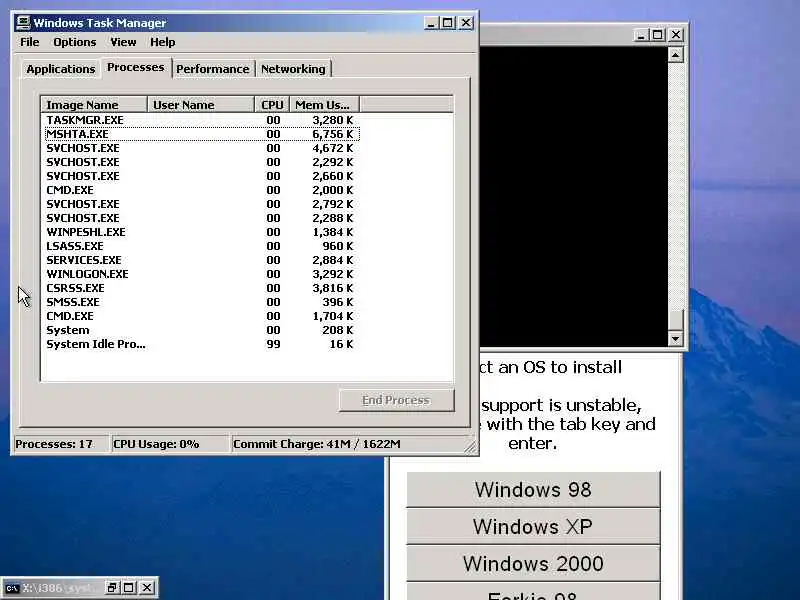Viewport: 800px width, 600px height.
Task: Select the LSASS.EXE process row
Action: pos(202,246)
